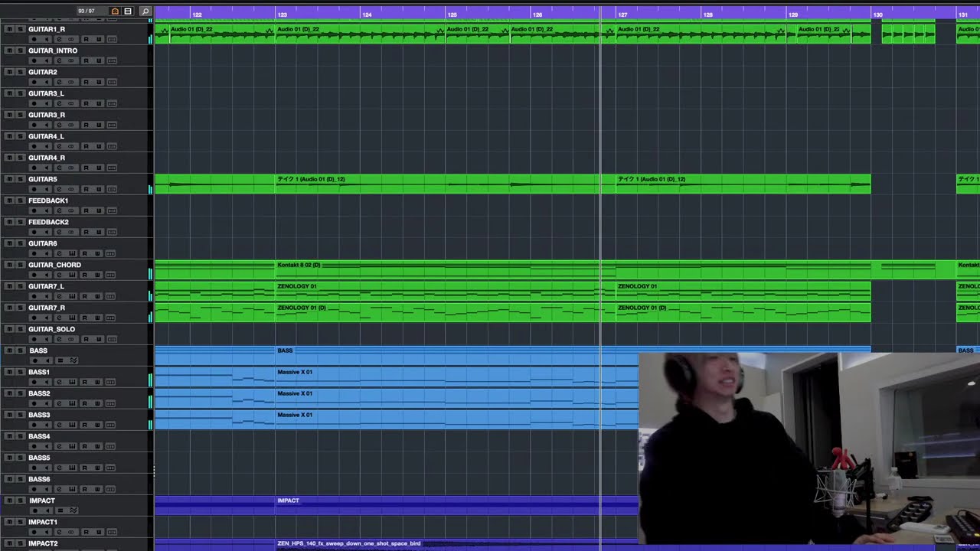Viewport: 980px width, 551px height.
Task: Select the IMPACT folder part
Action: [x=457, y=505]
